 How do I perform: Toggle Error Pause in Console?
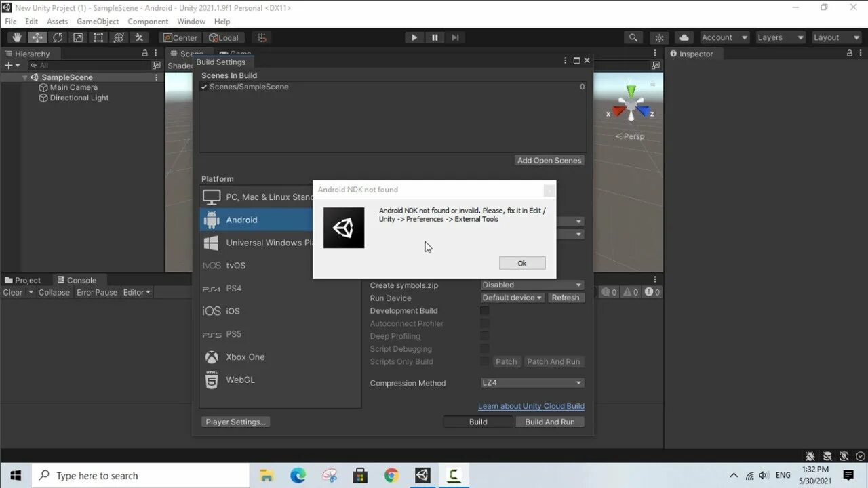[x=97, y=292]
